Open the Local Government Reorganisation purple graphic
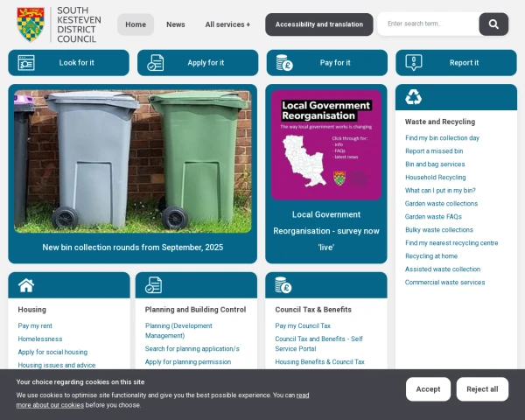 point(326,145)
